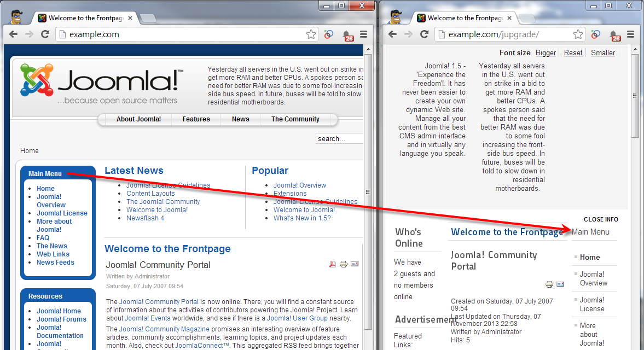Click Smaller font size link

point(603,52)
